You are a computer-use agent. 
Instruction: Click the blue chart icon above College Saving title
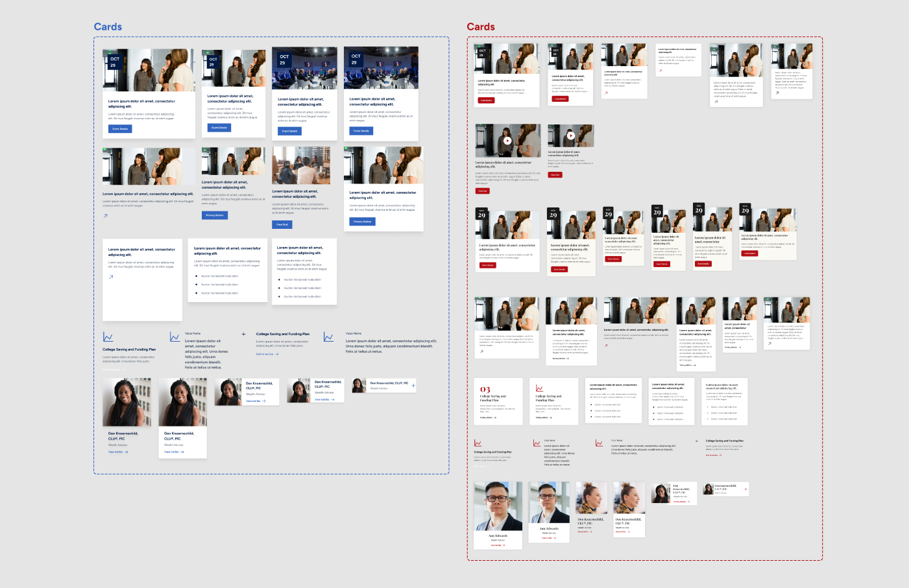(x=108, y=338)
